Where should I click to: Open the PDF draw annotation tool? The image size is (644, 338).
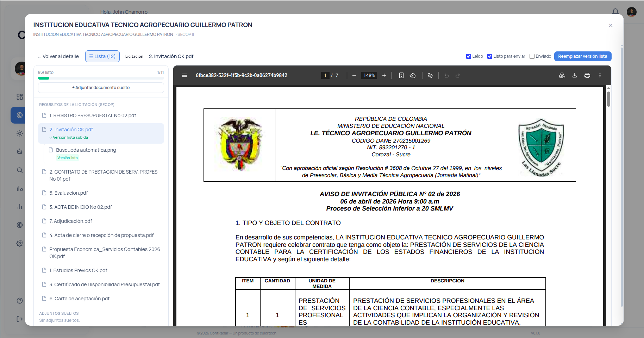coord(430,75)
